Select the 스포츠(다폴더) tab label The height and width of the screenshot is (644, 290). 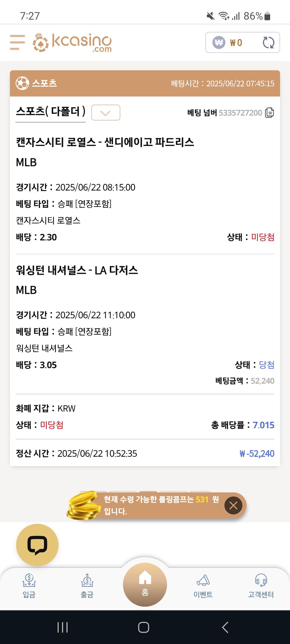[x=51, y=111]
